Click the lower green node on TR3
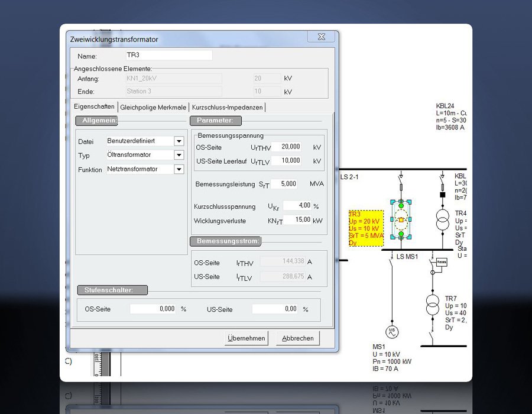Image resolution: width=532 pixels, height=414 pixels. [x=401, y=234]
